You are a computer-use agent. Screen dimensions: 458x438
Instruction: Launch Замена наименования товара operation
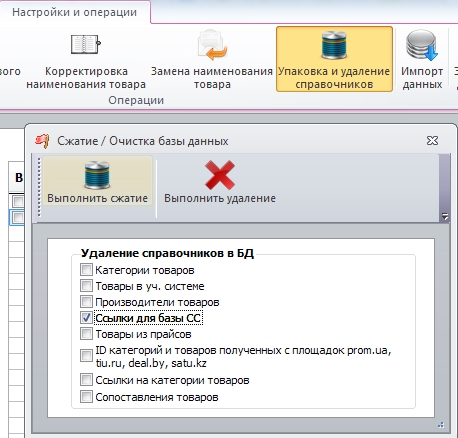[212, 60]
